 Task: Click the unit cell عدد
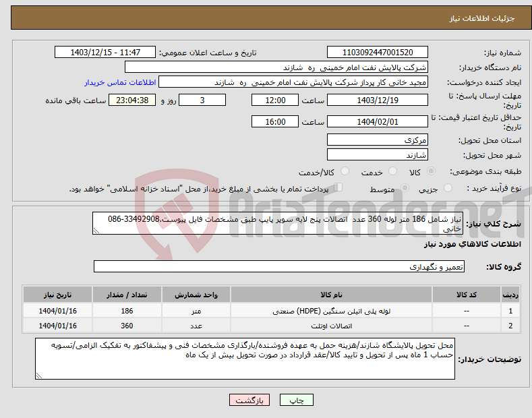196,326
